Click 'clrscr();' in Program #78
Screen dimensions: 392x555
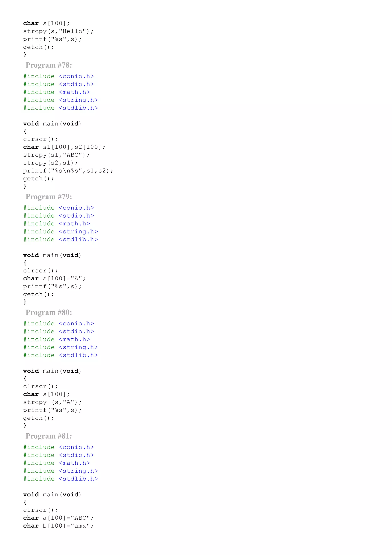point(41,139)
